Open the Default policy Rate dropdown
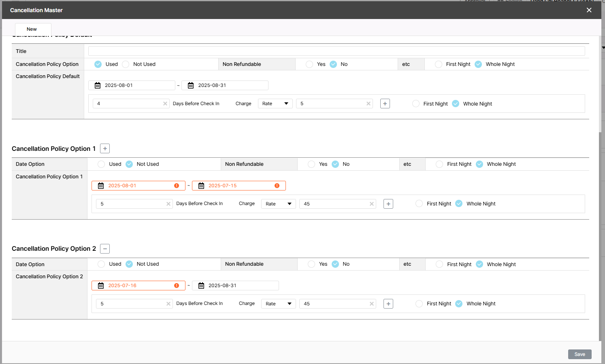The image size is (605, 364). (x=275, y=104)
